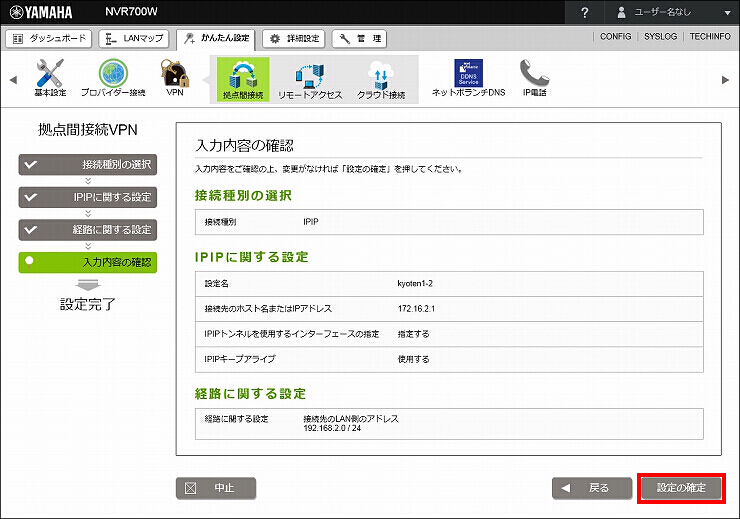Open the プロバイダー接続 globe icon

tap(113, 78)
